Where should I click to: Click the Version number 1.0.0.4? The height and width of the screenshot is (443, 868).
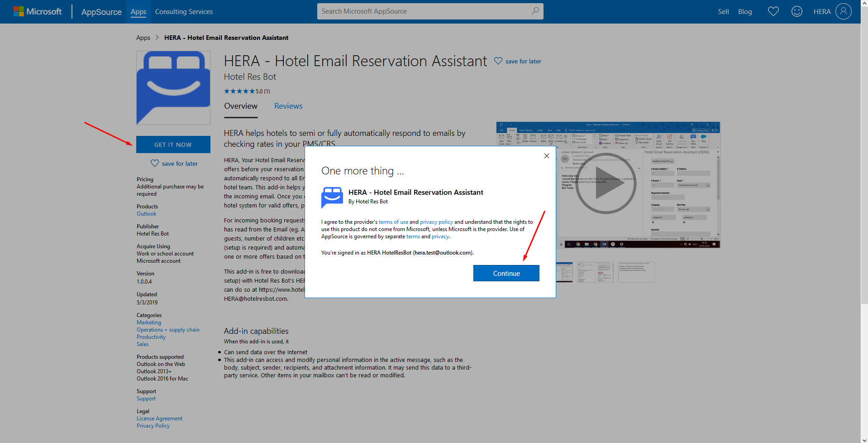click(144, 282)
